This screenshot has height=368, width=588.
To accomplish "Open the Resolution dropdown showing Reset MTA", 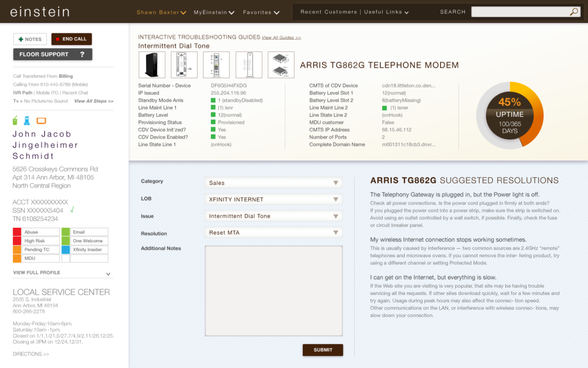I will [273, 233].
